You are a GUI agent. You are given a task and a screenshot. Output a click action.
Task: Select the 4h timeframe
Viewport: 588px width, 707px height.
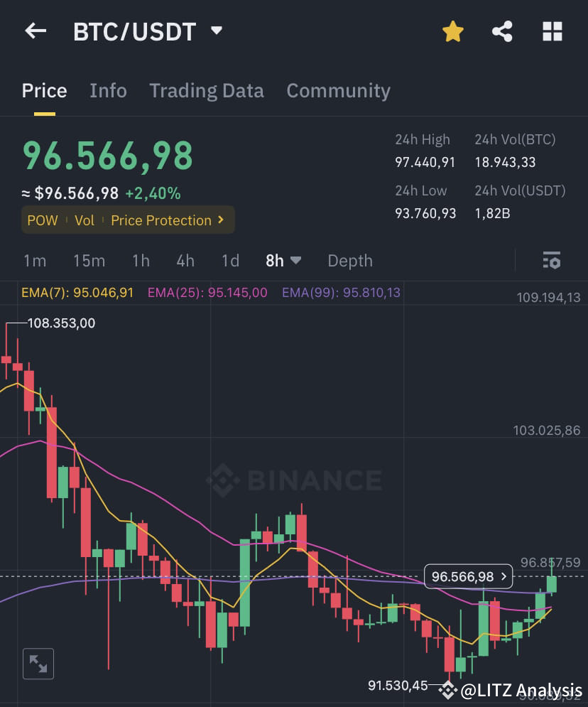pyautogui.click(x=185, y=261)
